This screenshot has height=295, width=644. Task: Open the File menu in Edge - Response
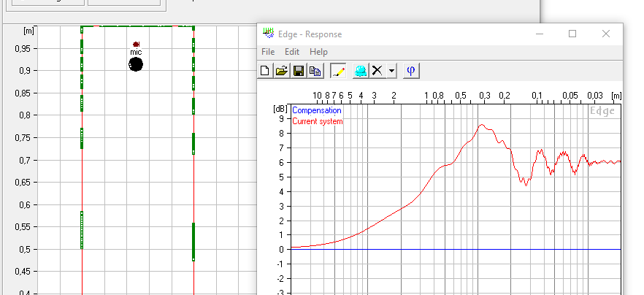click(x=268, y=52)
